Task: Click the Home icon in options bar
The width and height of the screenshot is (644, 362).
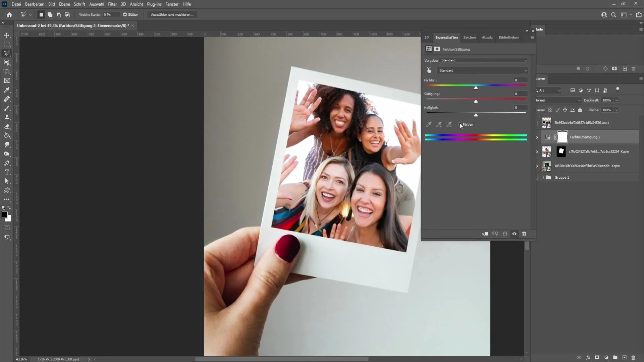Action: pos(9,15)
